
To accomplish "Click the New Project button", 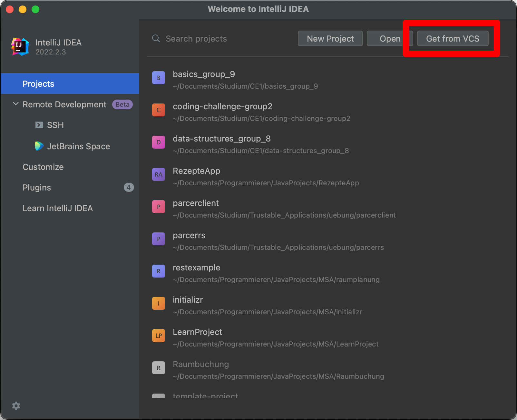I will tap(330, 39).
